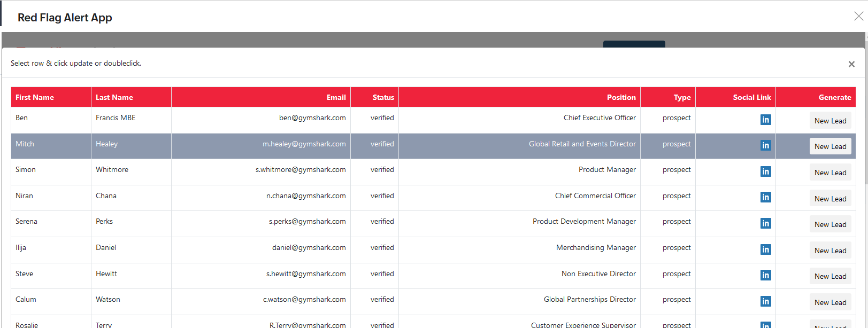Click first name Niran in table
The height and width of the screenshot is (328, 868).
pyautogui.click(x=24, y=196)
